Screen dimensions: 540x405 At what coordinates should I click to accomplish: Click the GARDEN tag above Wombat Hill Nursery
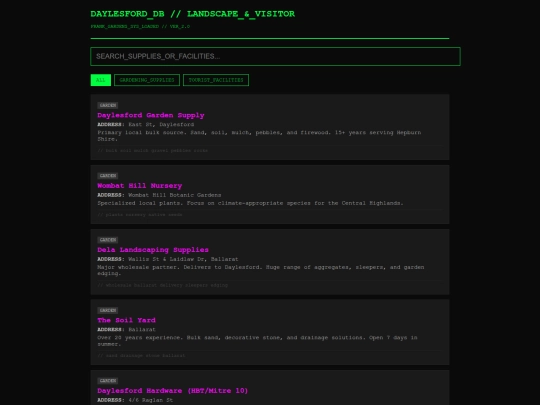[108, 176]
